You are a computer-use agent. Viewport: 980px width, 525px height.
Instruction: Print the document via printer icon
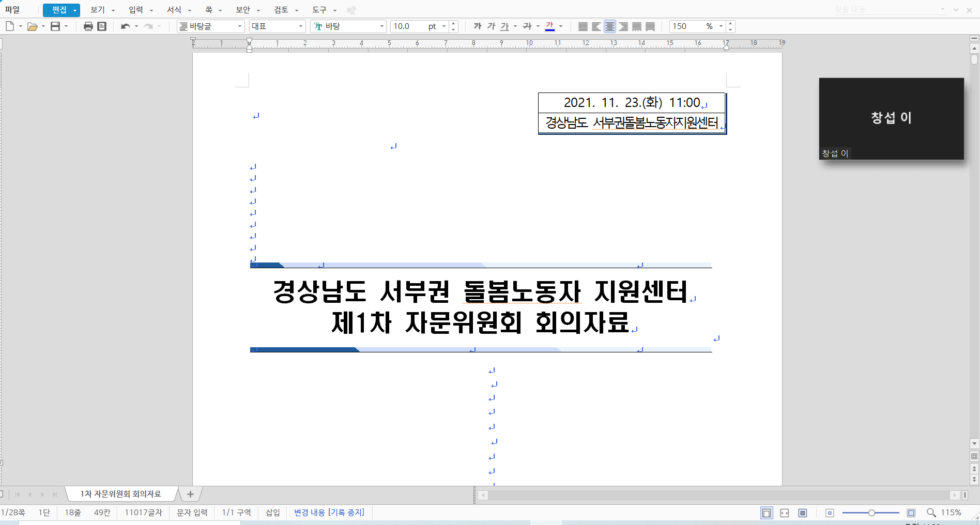pyautogui.click(x=88, y=26)
